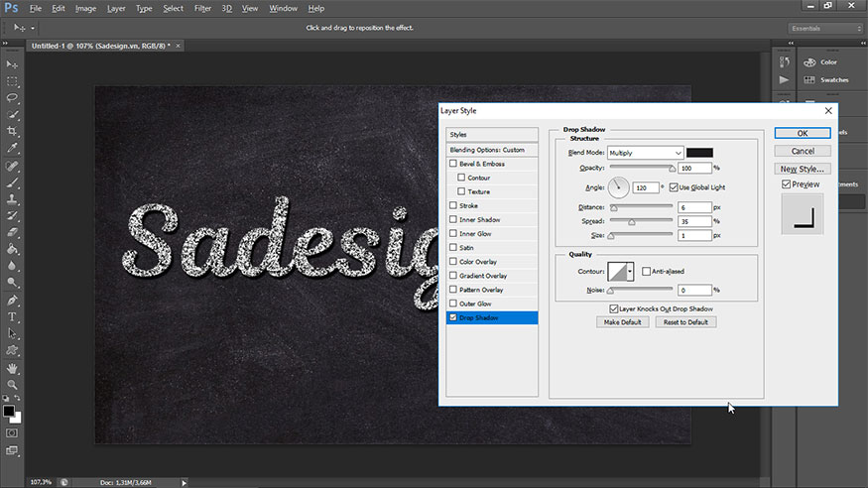Click the Reset to Default button
The image size is (868, 488).
click(x=685, y=322)
